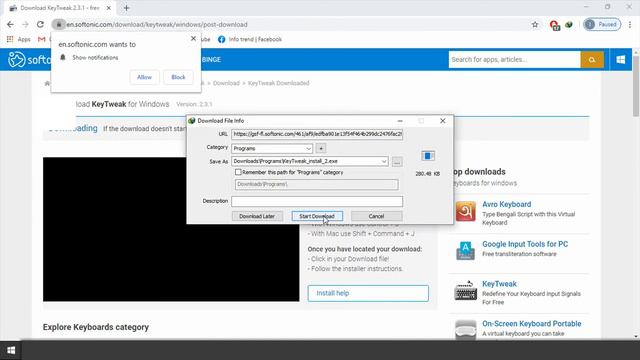Open the Google Input Tools for PC link
The image size is (640, 360).
pyautogui.click(x=525, y=244)
